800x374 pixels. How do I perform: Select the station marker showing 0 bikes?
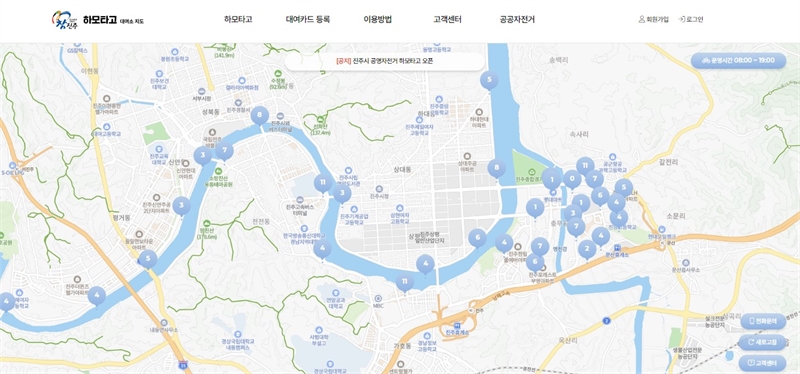tap(572, 180)
